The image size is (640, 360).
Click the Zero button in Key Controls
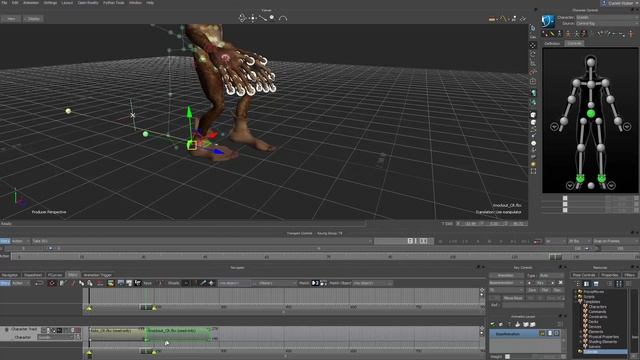pyautogui.click(x=532, y=290)
